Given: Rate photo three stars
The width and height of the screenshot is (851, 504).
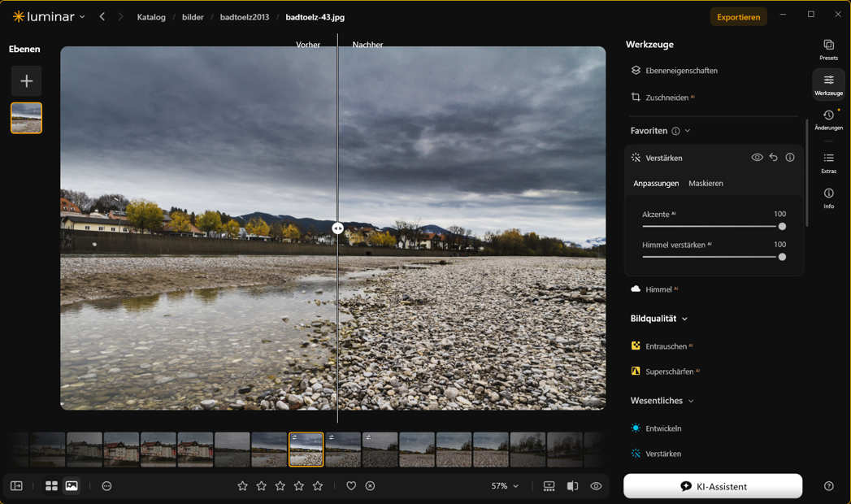Looking at the screenshot, I should pyautogui.click(x=280, y=486).
